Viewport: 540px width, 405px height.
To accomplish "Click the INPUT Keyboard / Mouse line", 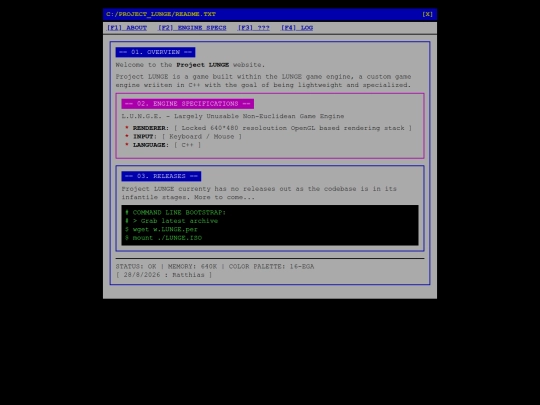I will (x=184, y=136).
